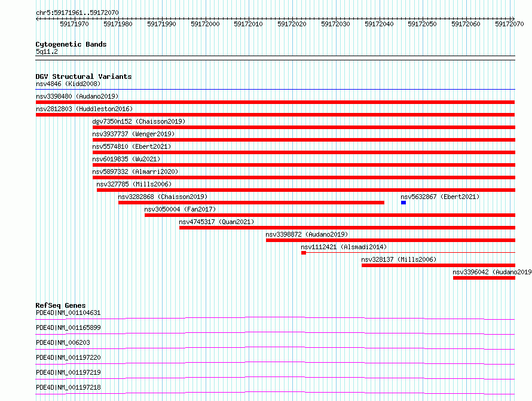This screenshot has height=401, width=532.
Task: Click the RefSeq Genes track title
Action: 60,305
